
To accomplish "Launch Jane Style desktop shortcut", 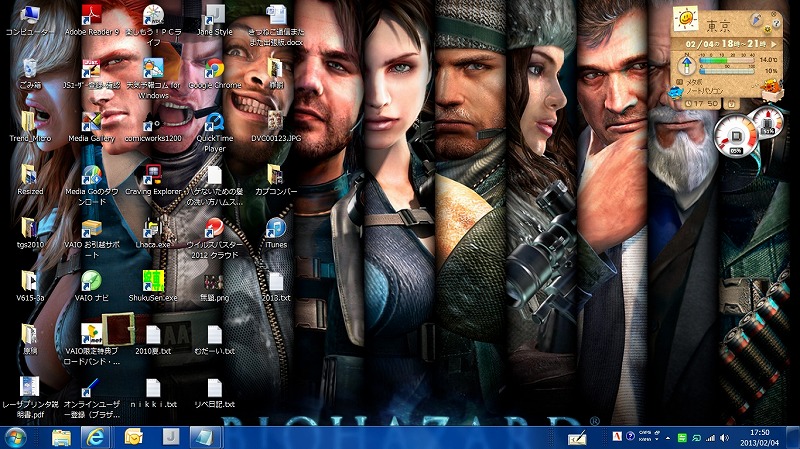I will point(215,20).
